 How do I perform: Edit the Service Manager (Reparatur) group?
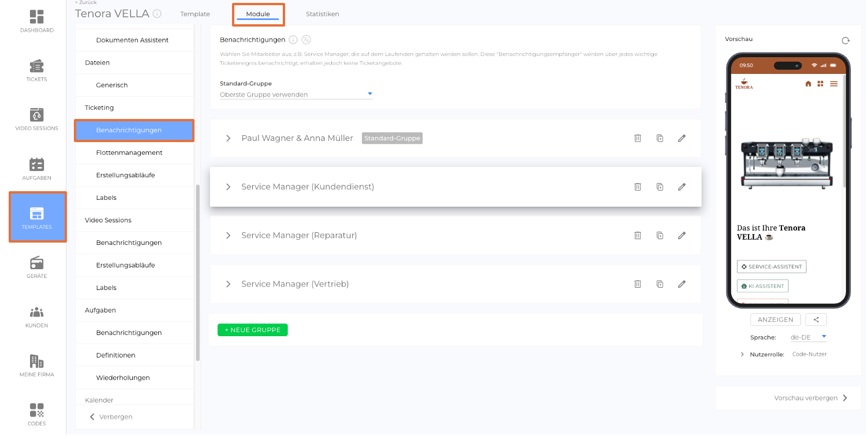pos(682,235)
